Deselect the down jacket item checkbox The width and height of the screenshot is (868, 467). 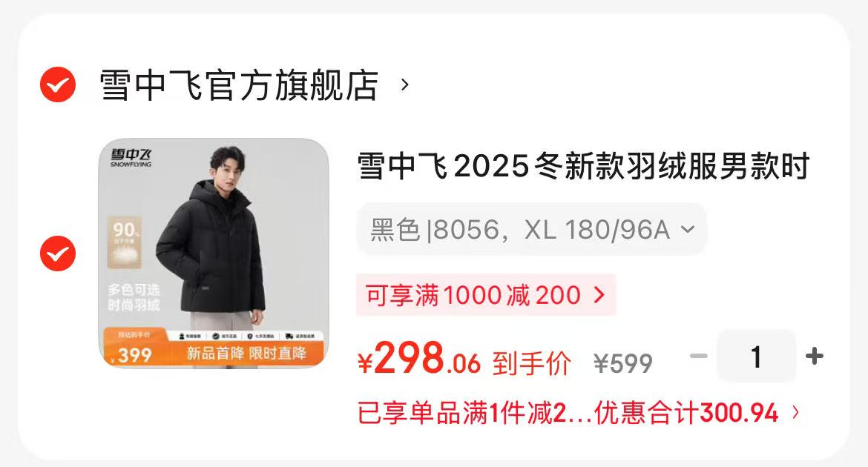pyautogui.click(x=58, y=254)
